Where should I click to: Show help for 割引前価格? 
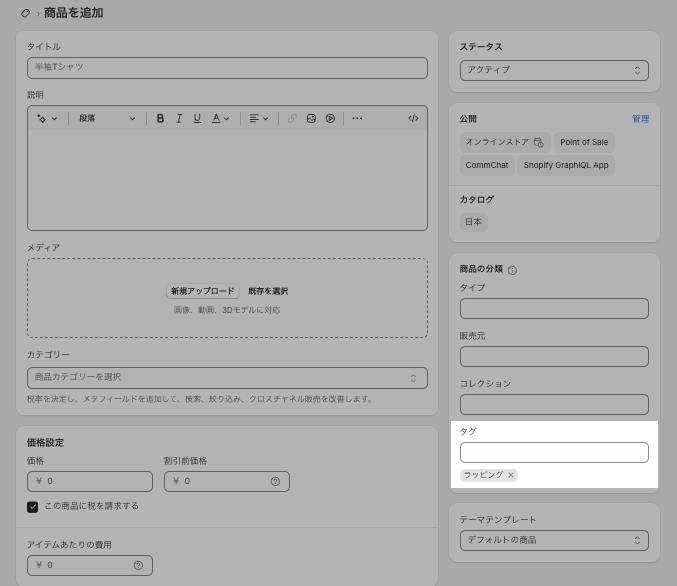coord(275,481)
